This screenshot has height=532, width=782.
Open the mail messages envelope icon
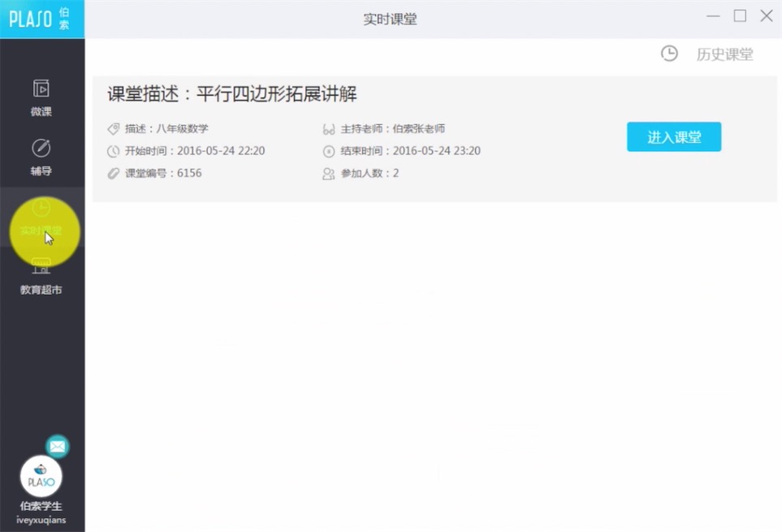tap(57, 446)
